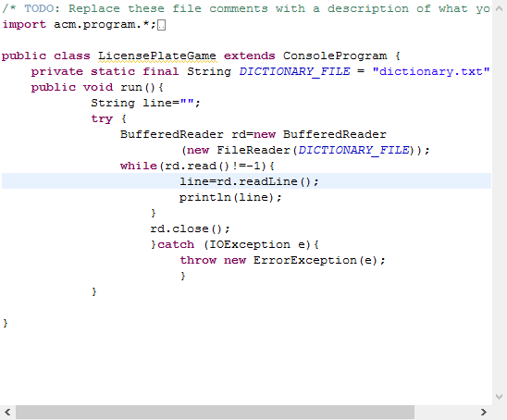Click the highlighted line=rd.readLine(); statement
Viewport: 507px width, 420px height.
[x=249, y=181]
